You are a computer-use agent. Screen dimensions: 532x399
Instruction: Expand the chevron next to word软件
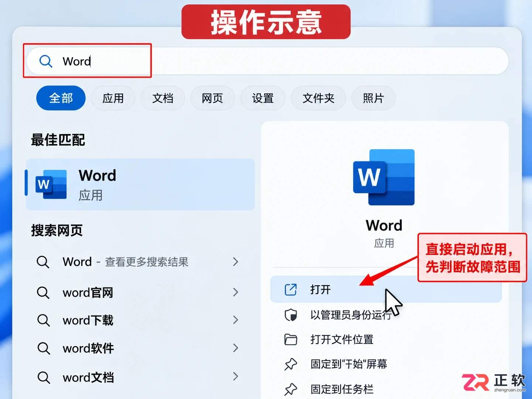point(236,348)
